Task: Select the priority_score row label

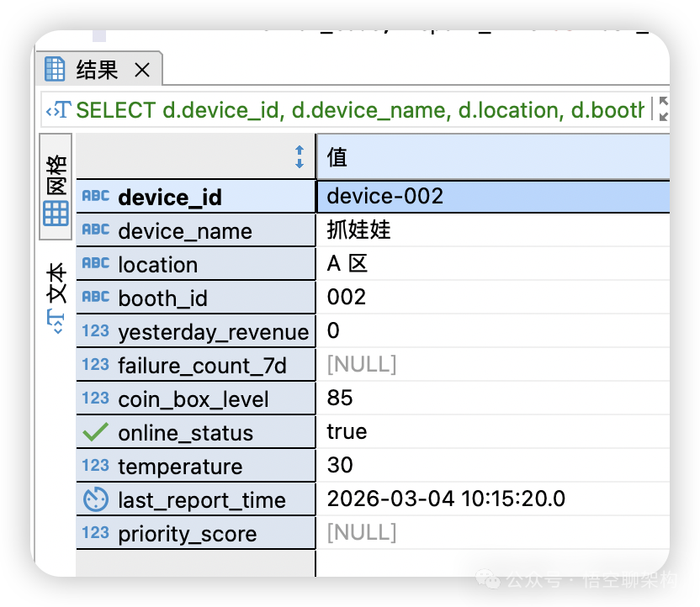Action: [x=187, y=534]
